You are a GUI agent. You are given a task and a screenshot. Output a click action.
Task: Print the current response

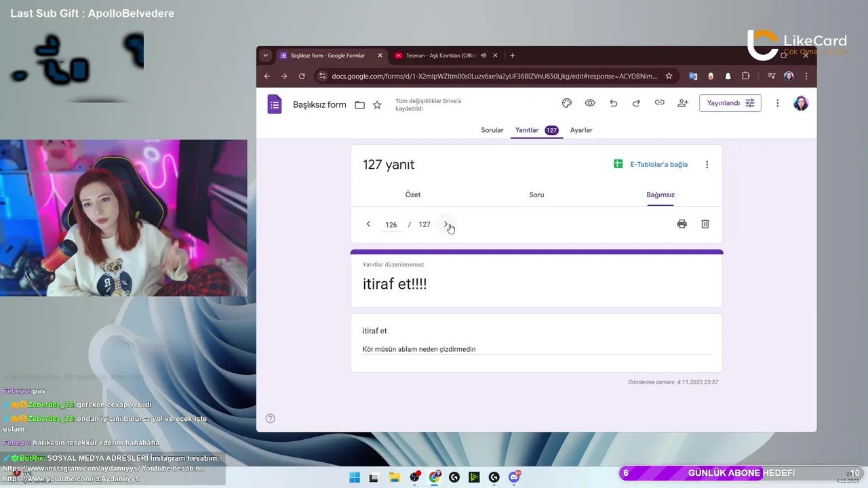click(x=682, y=224)
